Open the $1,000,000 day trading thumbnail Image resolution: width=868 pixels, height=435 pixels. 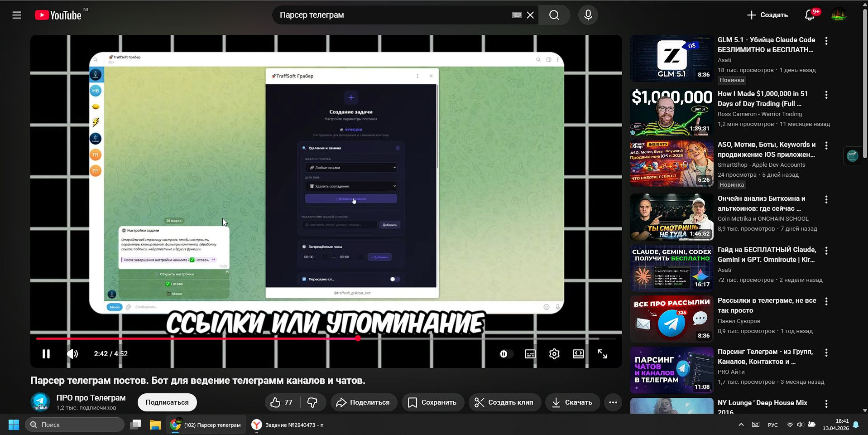point(672,112)
